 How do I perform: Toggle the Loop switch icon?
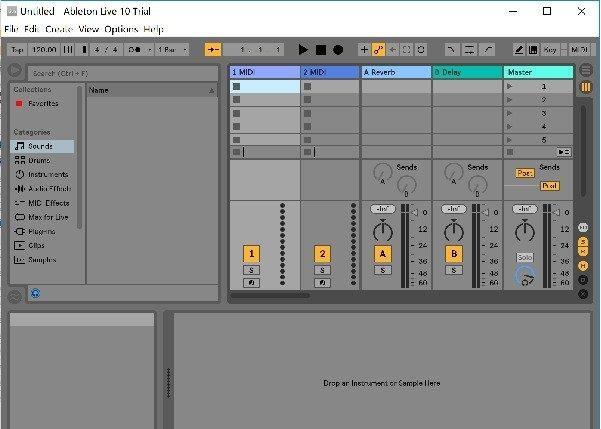[x=470, y=50]
